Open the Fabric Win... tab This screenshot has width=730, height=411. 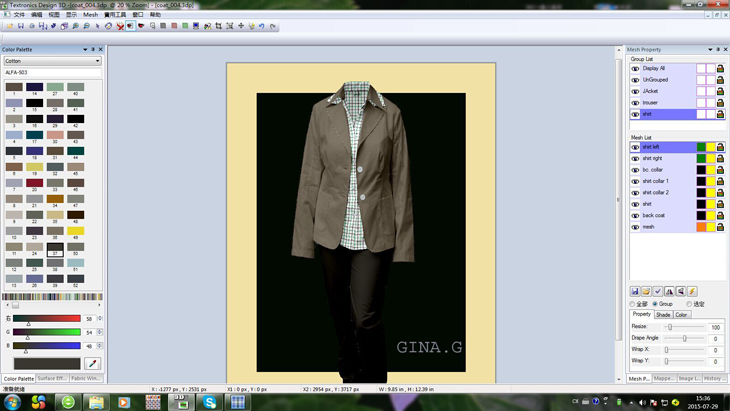pos(86,378)
